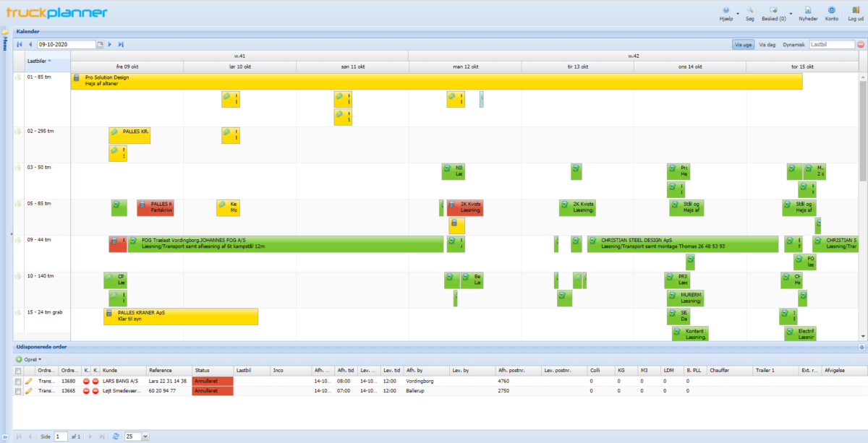Open Nyheder news page
The height and width of the screenshot is (443, 868).
(808, 13)
